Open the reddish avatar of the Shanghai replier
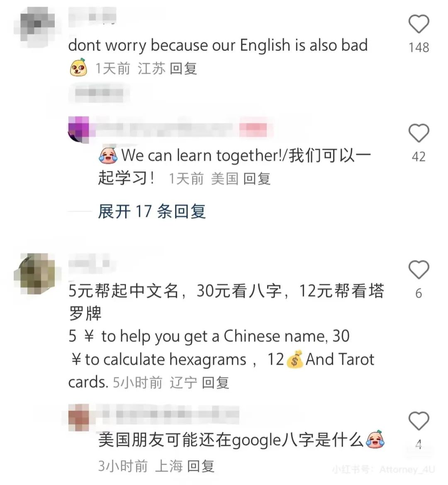448x485 pixels. click(x=79, y=417)
